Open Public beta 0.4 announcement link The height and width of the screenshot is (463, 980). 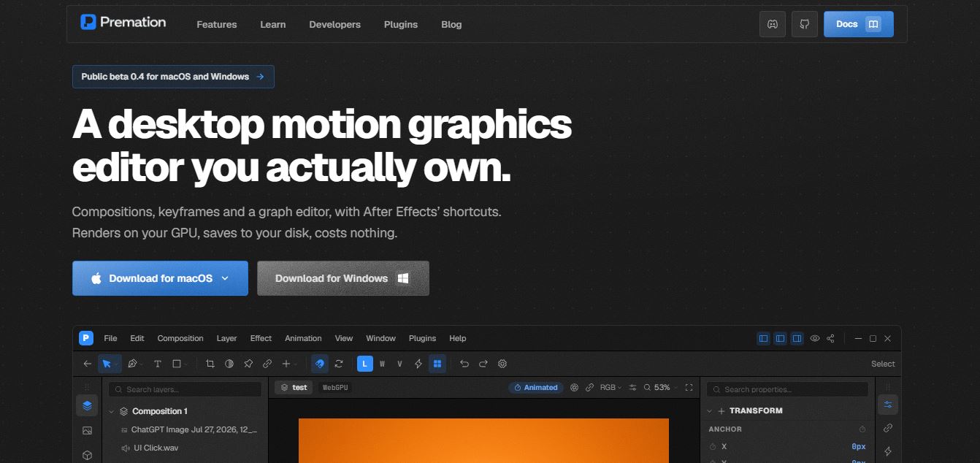point(173,77)
